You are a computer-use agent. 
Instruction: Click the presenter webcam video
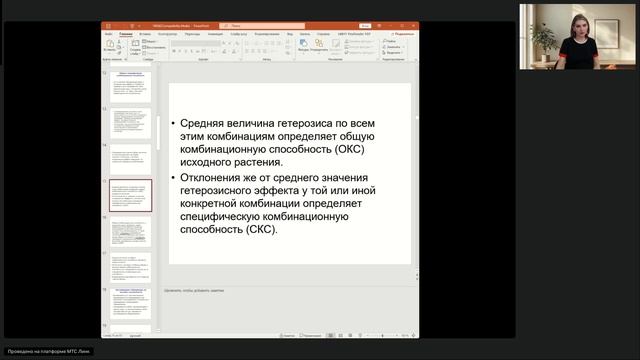tap(578, 37)
